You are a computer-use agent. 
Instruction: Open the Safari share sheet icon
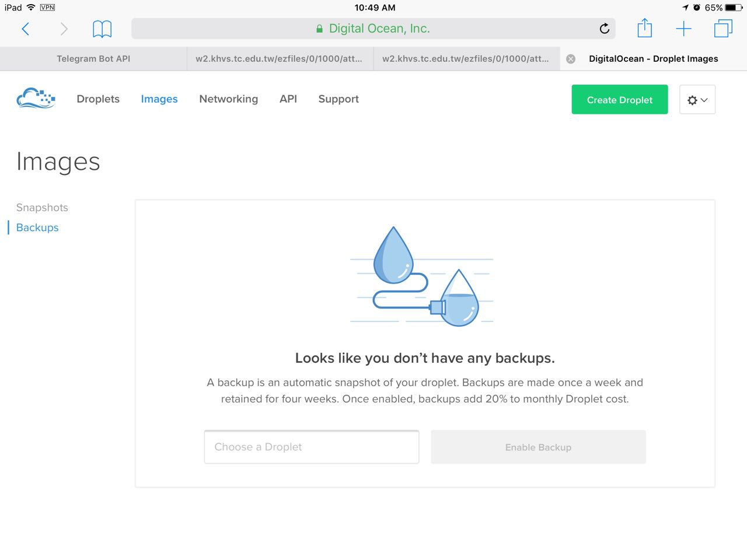tap(644, 27)
